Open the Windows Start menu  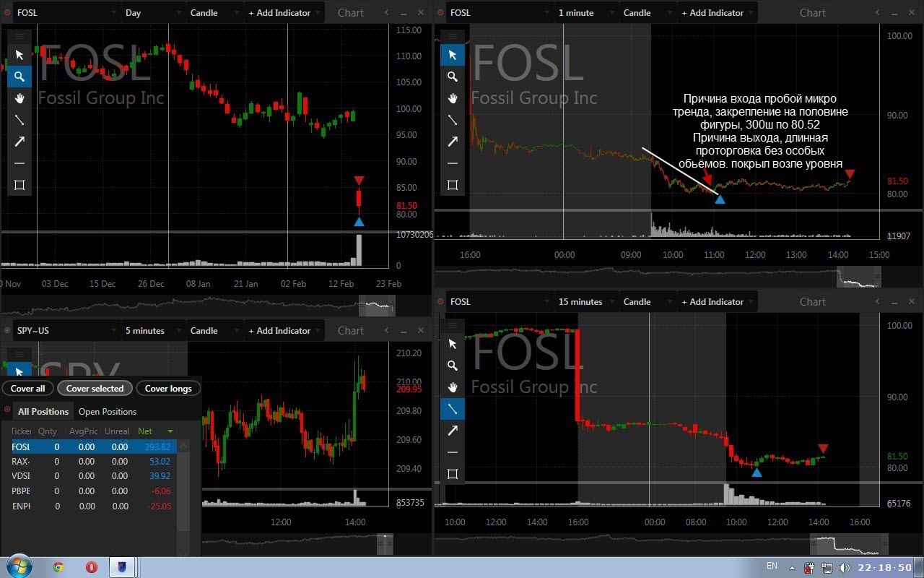point(18,566)
